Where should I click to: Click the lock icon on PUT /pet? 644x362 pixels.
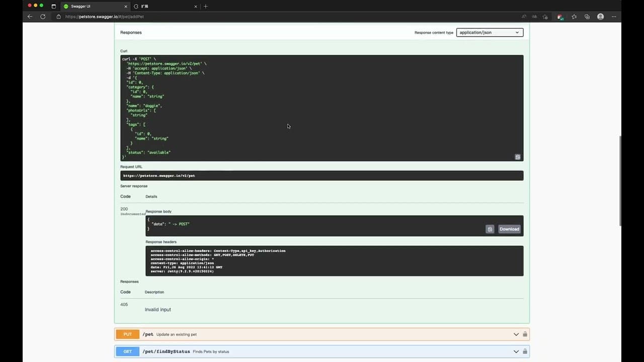pyautogui.click(x=525, y=334)
